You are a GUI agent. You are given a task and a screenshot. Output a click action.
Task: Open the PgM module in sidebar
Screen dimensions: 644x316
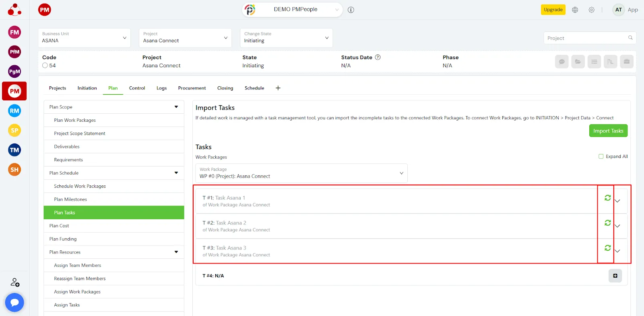pyautogui.click(x=14, y=71)
